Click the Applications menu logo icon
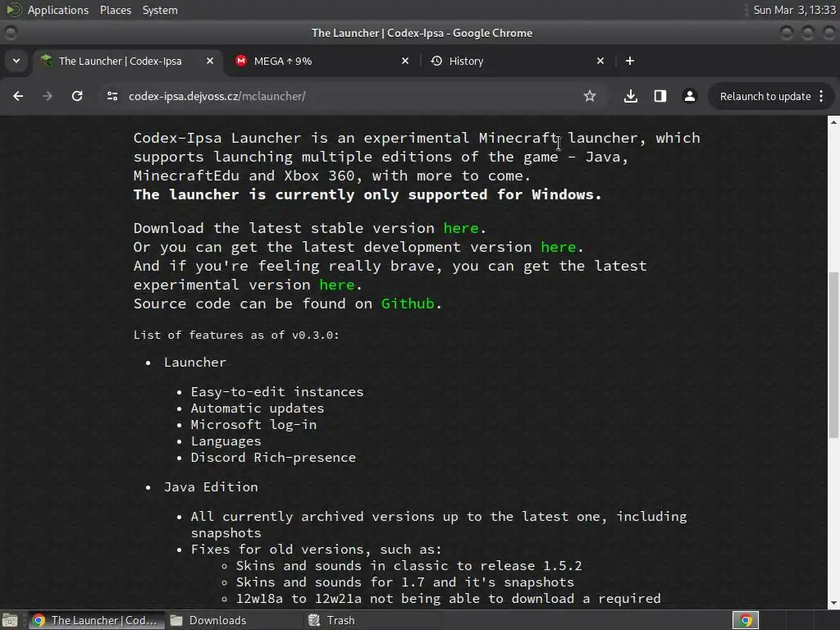840x630 pixels. pos(13,10)
